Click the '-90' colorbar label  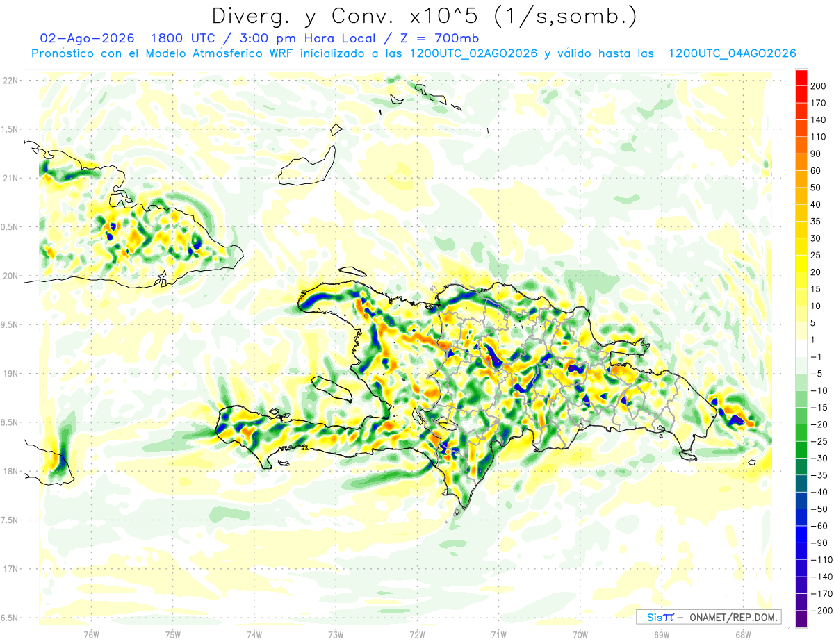click(x=819, y=543)
